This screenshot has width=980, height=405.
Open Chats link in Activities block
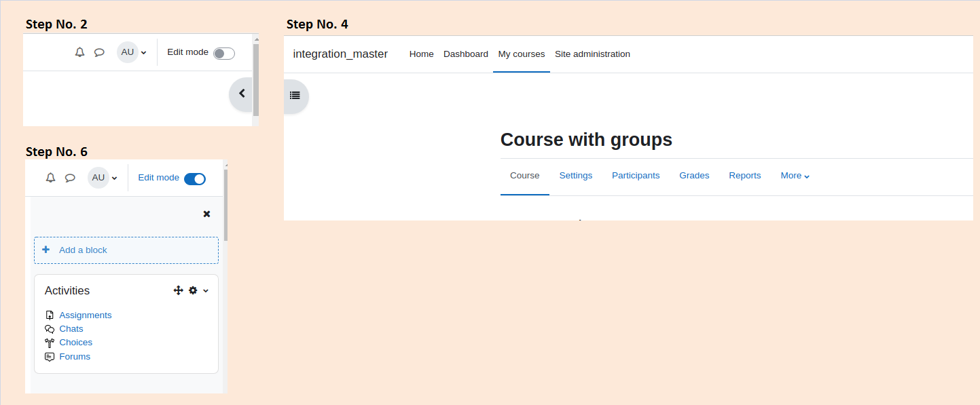click(71, 329)
